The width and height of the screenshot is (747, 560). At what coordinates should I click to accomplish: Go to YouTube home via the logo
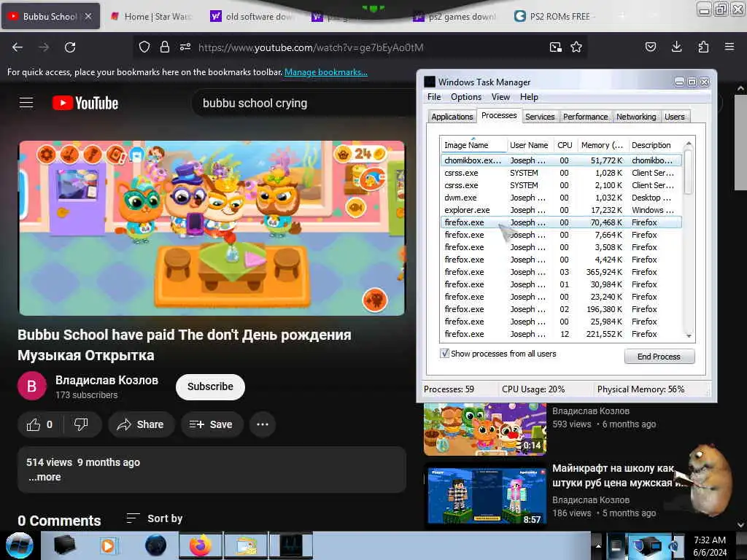point(85,103)
